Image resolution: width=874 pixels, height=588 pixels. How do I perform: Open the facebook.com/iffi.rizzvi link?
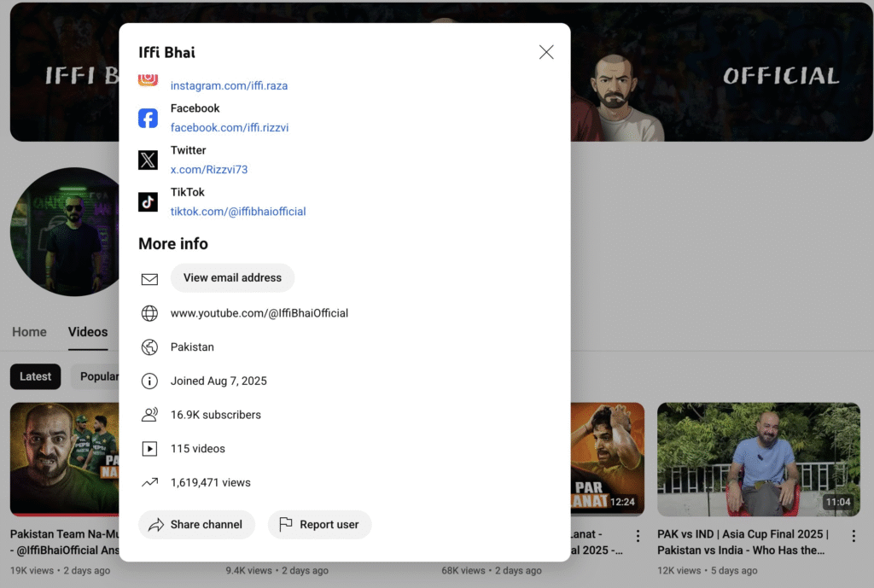(x=230, y=128)
